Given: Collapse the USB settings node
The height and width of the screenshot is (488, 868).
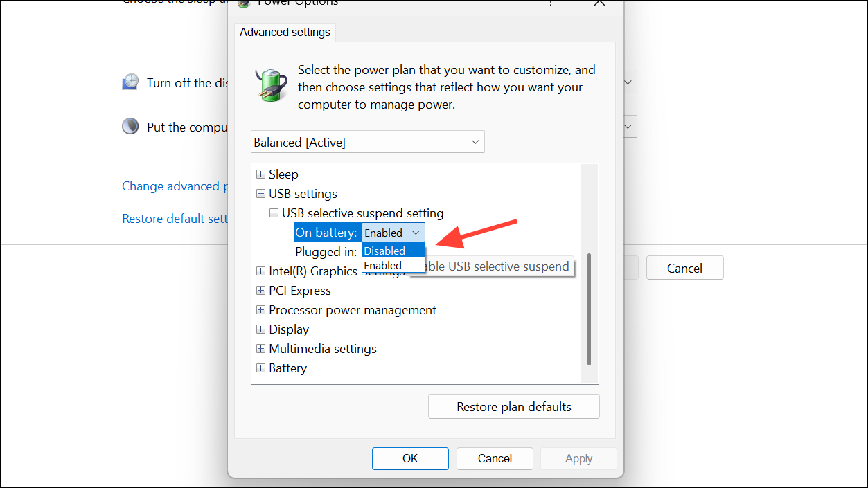Looking at the screenshot, I should pos(260,194).
